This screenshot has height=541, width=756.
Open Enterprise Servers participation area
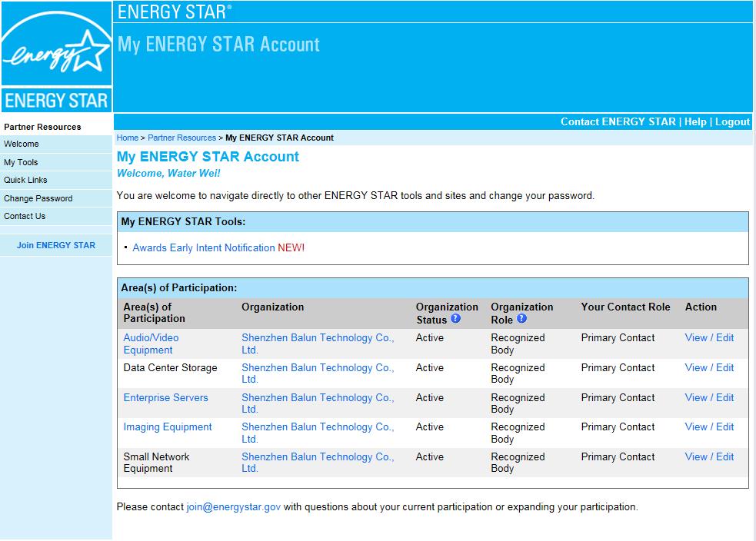coord(166,398)
